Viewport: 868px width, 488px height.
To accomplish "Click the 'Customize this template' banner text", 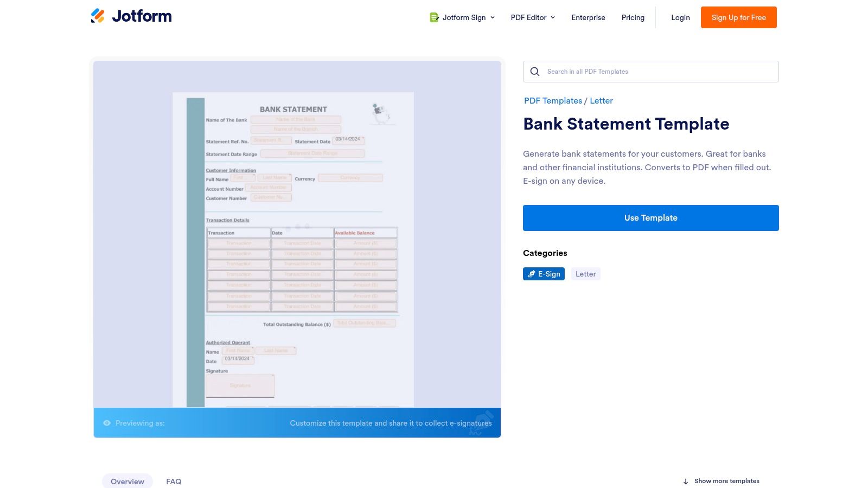I will click(x=391, y=423).
